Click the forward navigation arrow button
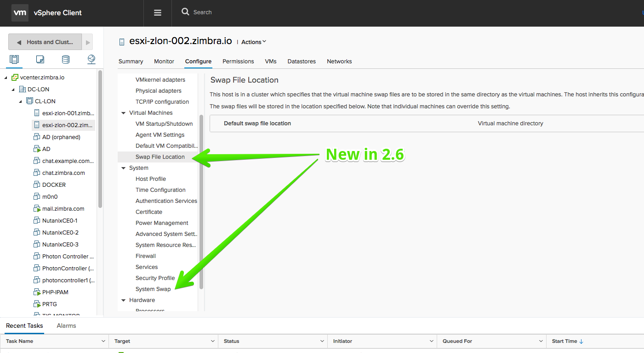The width and height of the screenshot is (644, 353). tap(88, 42)
